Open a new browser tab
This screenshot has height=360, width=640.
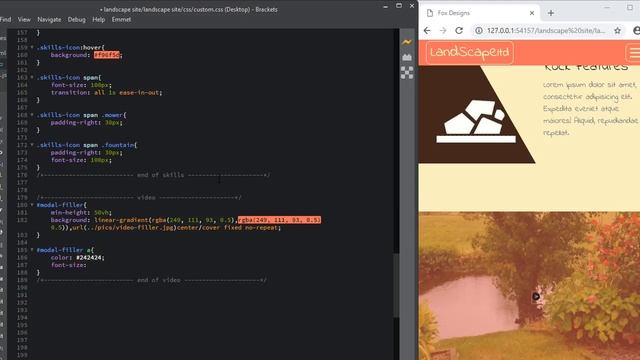click(x=551, y=13)
